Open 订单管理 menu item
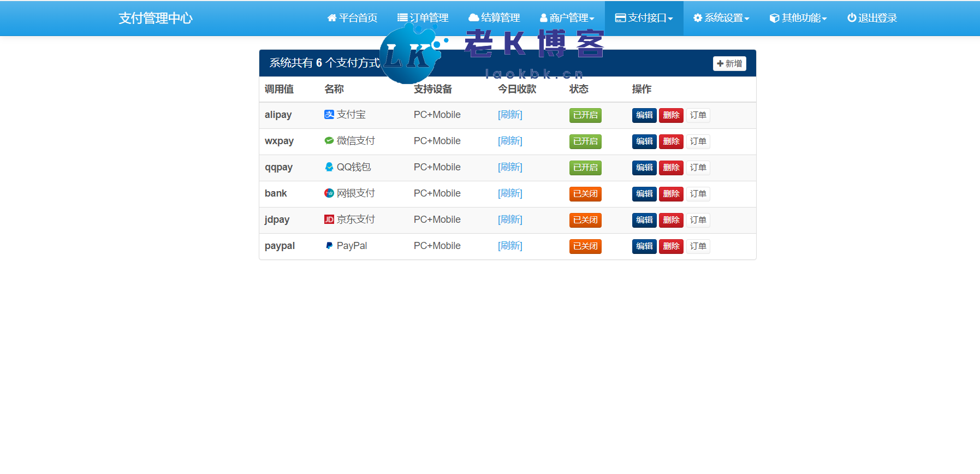980x474 pixels. [423, 18]
